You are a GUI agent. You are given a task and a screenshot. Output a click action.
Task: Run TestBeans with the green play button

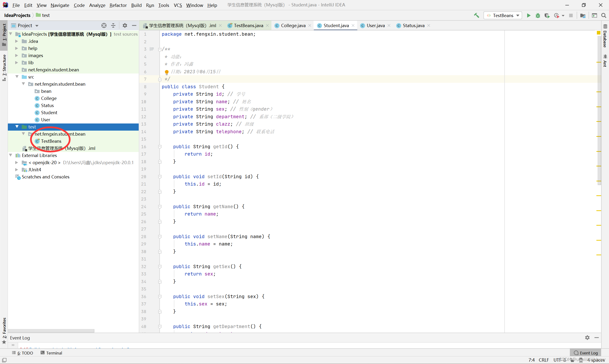[x=529, y=15]
